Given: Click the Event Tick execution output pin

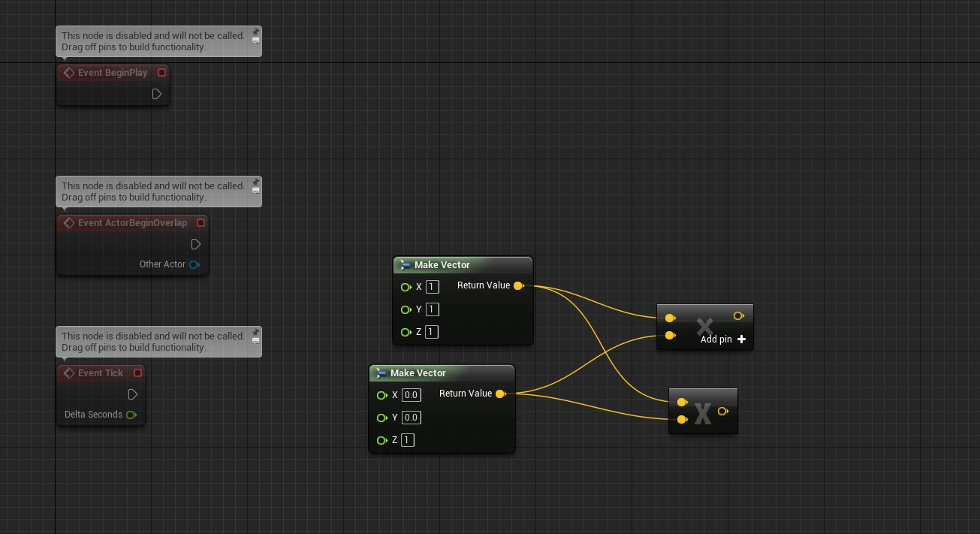Looking at the screenshot, I should [x=133, y=394].
